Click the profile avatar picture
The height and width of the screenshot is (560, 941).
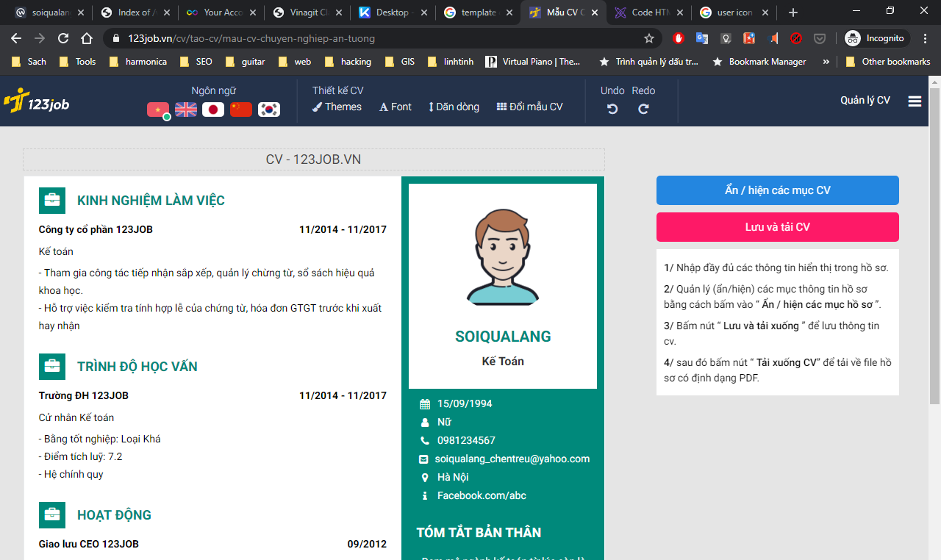click(502, 256)
